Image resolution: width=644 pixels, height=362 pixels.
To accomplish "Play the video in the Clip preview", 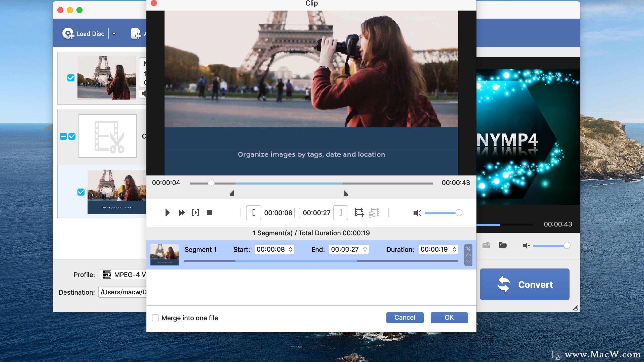I will tap(168, 212).
